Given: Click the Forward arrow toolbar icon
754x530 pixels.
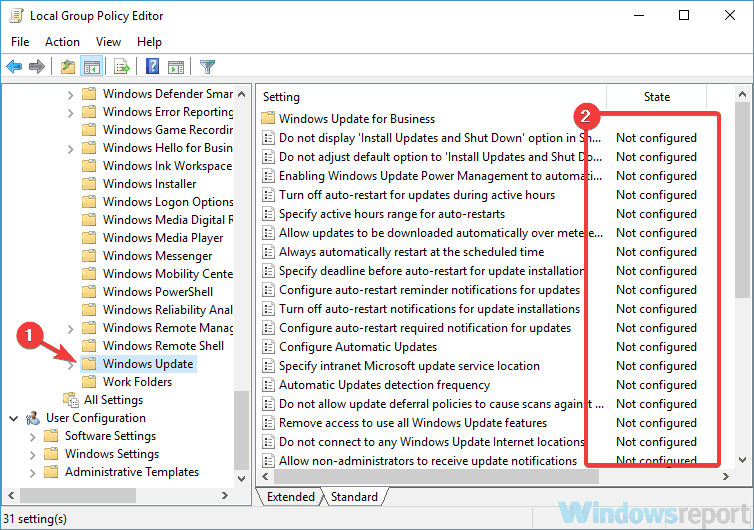Looking at the screenshot, I should pyautogui.click(x=37, y=66).
